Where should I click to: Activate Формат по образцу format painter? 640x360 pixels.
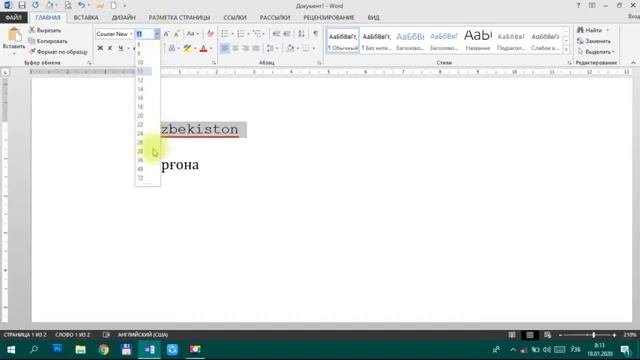click(58, 52)
